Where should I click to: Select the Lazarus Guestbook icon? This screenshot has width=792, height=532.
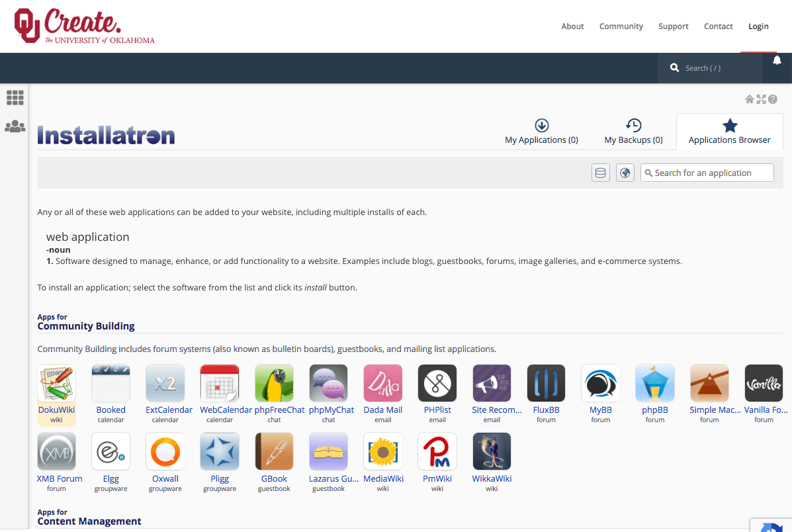pyautogui.click(x=328, y=452)
